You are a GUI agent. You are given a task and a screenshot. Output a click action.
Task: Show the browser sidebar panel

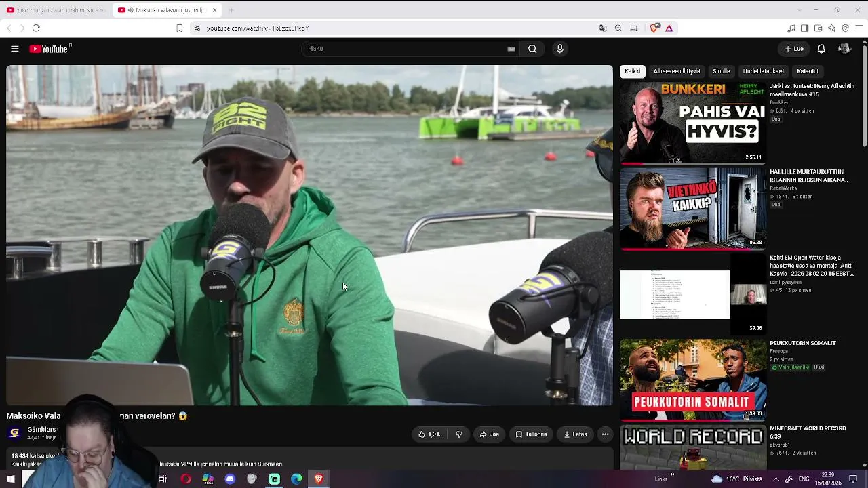[804, 28]
